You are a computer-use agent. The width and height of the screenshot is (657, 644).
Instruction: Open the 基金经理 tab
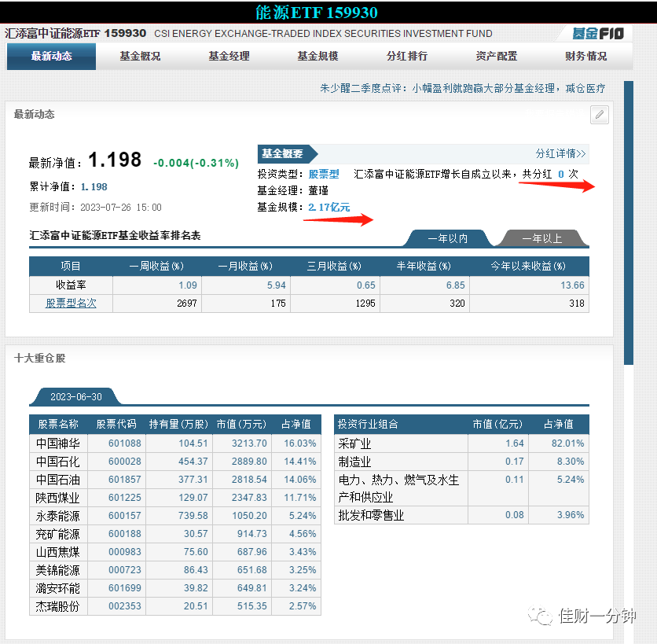(x=229, y=56)
